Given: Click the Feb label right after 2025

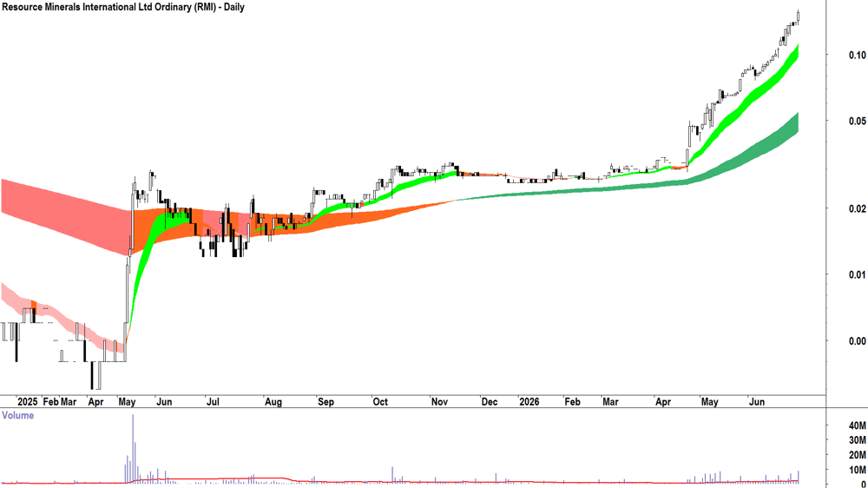Looking at the screenshot, I should [51, 402].
